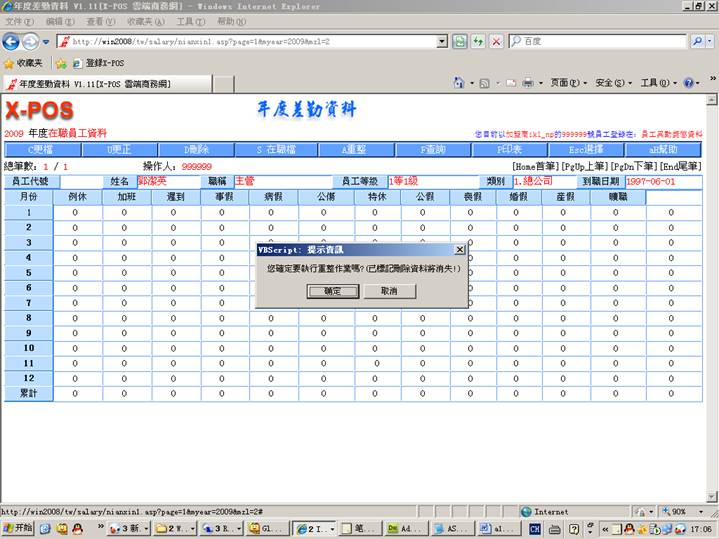This screenshot has width=719, height=539.
Task: Click the Print icon in command bar
Action: pyautogui.click(x=527, y=83)
